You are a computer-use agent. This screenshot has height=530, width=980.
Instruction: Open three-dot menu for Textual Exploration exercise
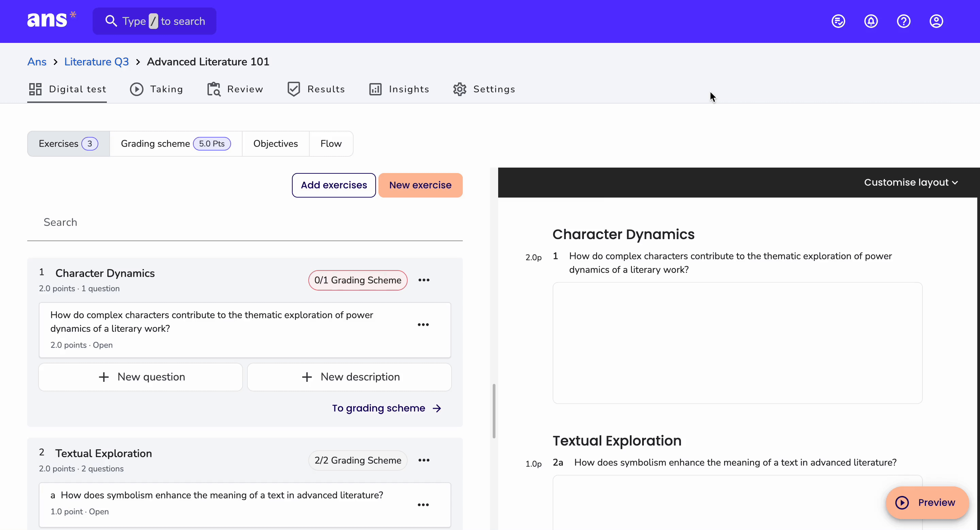(x=424, y=460)
